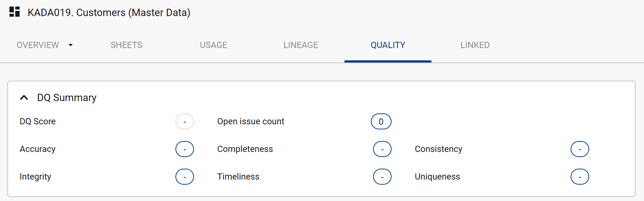
Task: Switch to the Overview tab
Action: pyautogui.click(x=38, y=45)
